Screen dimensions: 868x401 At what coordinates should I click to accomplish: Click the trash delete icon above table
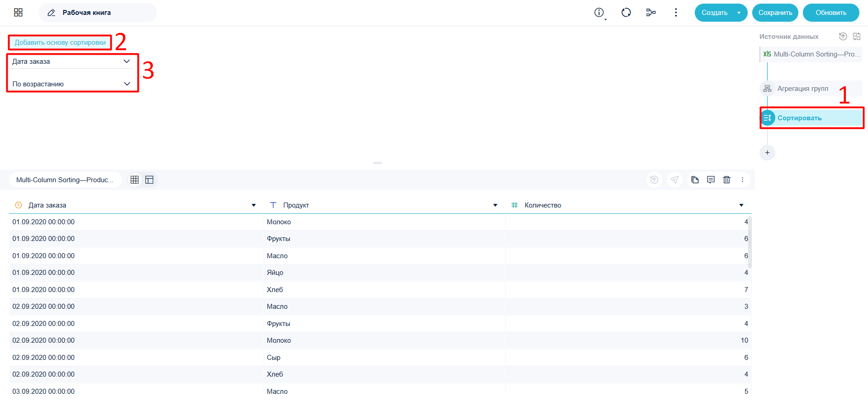(726, 180)
